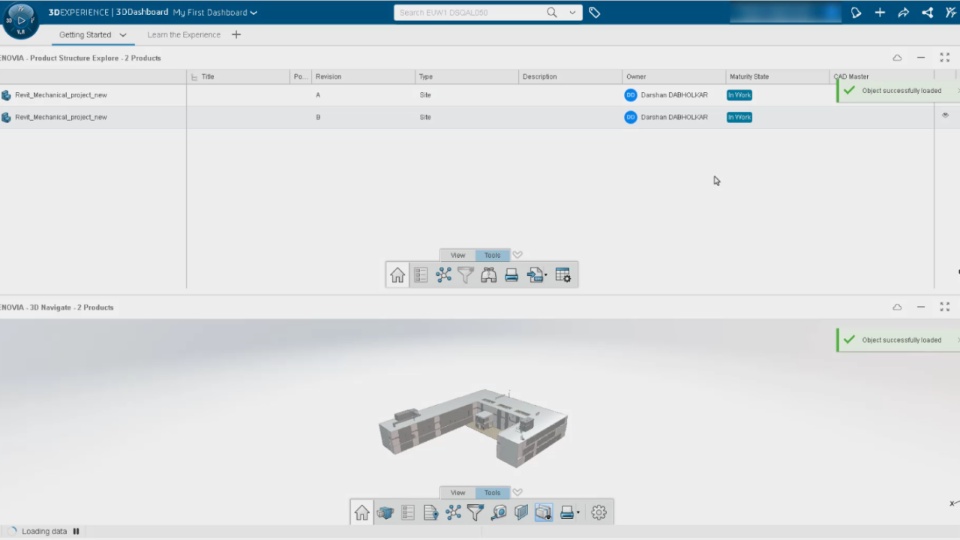
Task: Select the Tools tab in the 3D Navigate toolbar
Action: [492, 493]
